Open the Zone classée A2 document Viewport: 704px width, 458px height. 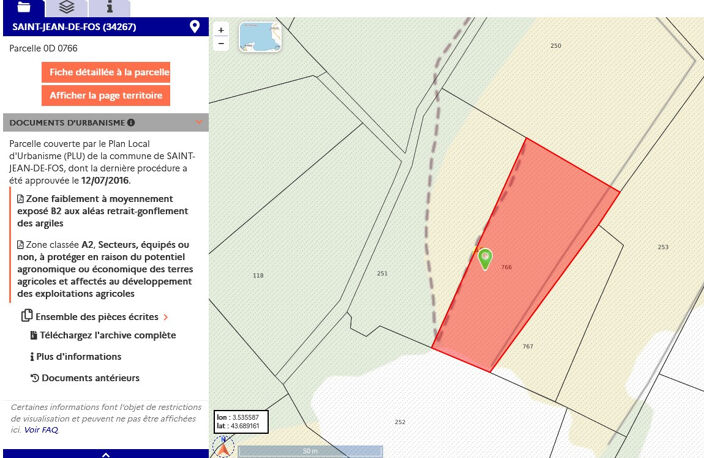pos(105,269)
